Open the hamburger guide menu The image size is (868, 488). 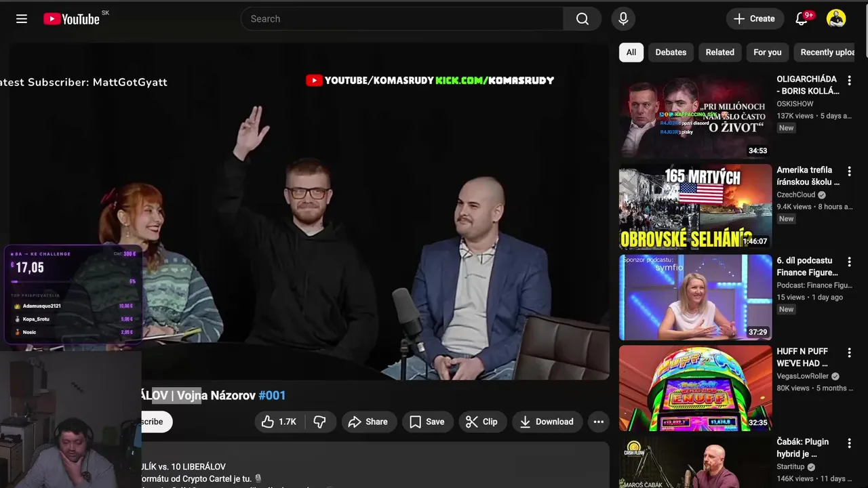[22, 19]
